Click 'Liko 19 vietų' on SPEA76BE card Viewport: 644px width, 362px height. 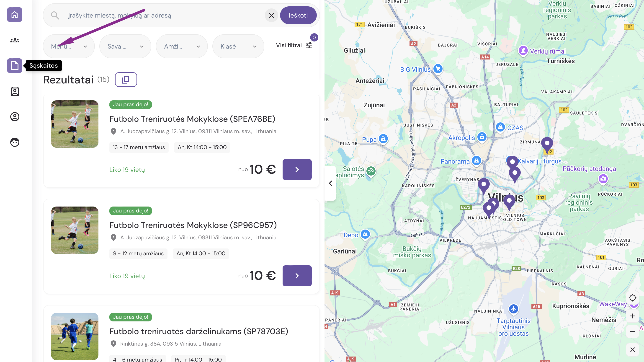click(x=127, y=170)
